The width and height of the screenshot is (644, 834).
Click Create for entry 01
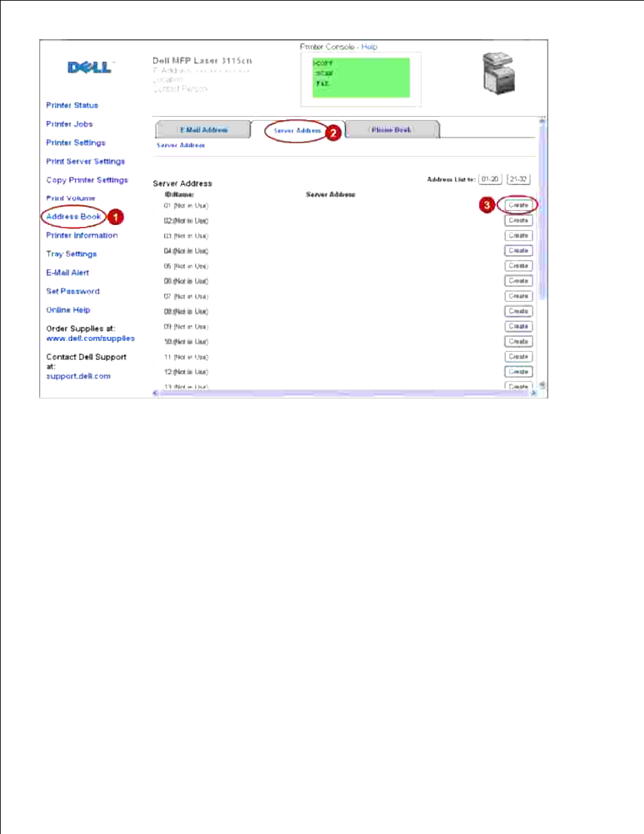point(518,205)
